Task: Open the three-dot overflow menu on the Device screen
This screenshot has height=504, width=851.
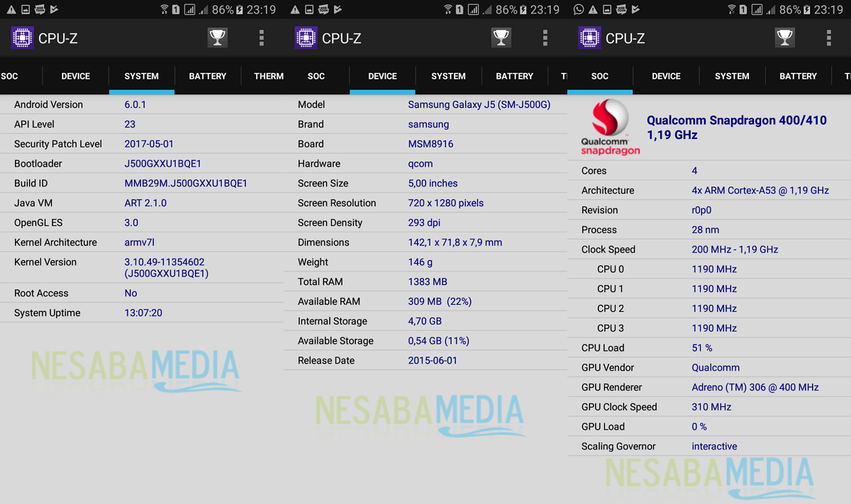Action: pyautogui.click(x=545, y=38)
